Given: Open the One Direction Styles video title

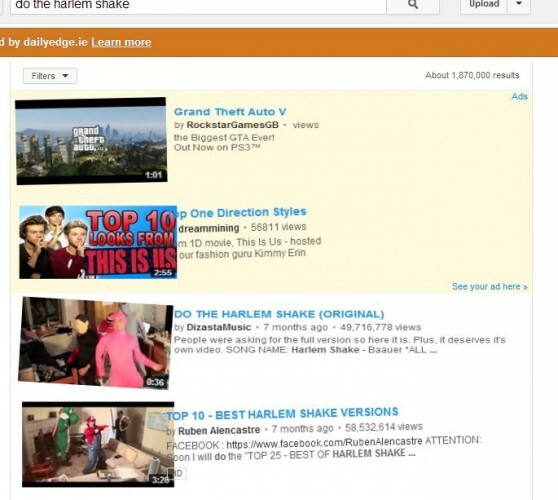Looking at the screenshot, I should point(242,212).
